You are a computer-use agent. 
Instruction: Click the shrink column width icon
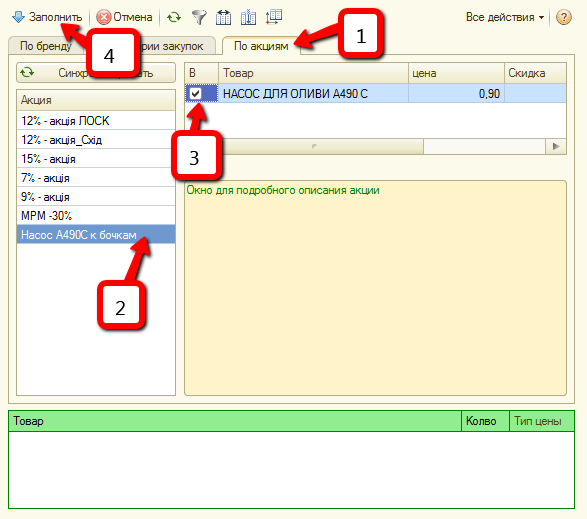tap(248, 17)
